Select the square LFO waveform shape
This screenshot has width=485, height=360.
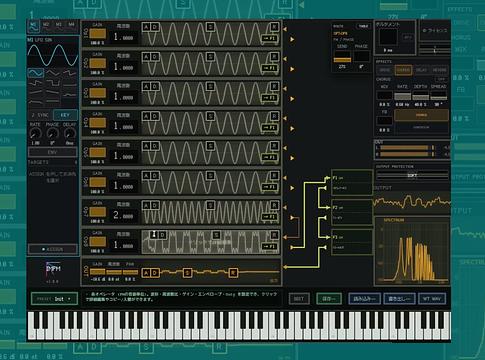coord(53,82)
